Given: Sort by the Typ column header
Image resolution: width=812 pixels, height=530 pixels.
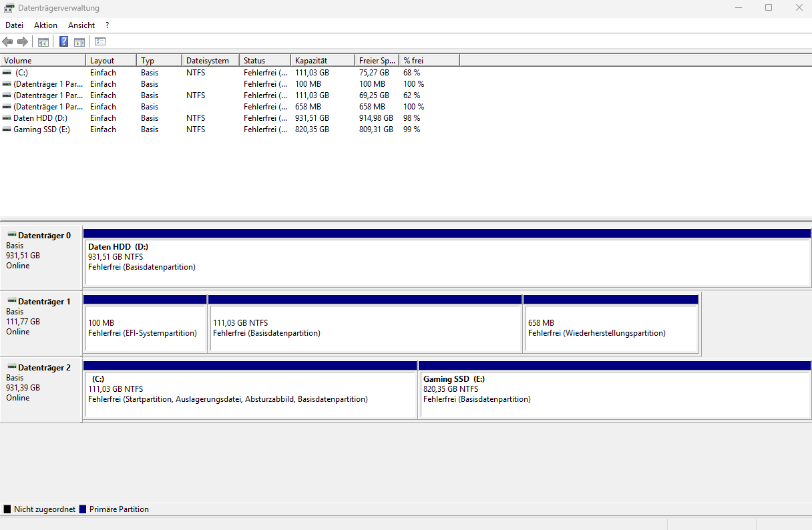Looking at the screenshot, I should pyautogui.click(x=159, y=61).
